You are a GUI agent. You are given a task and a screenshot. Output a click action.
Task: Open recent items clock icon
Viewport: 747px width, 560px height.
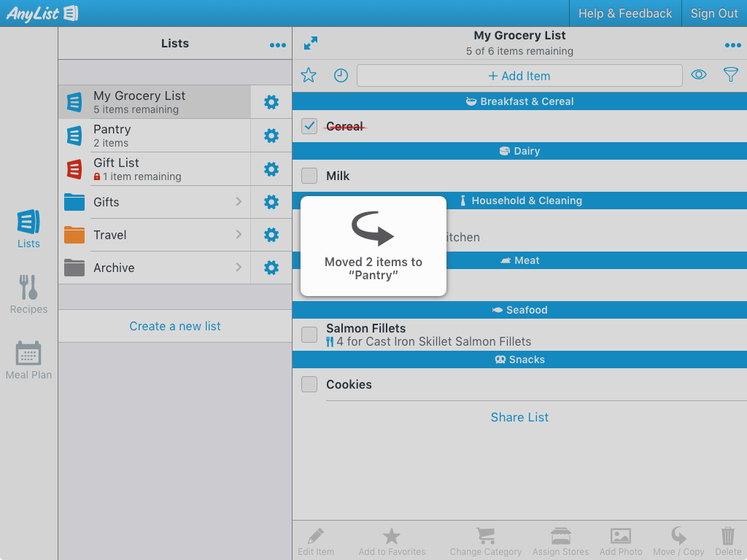click(341, 75)
